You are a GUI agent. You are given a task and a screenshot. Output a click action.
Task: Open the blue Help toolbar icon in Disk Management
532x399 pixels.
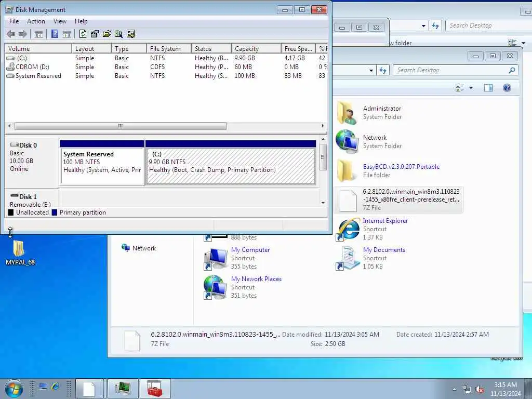tap(55, 34)
